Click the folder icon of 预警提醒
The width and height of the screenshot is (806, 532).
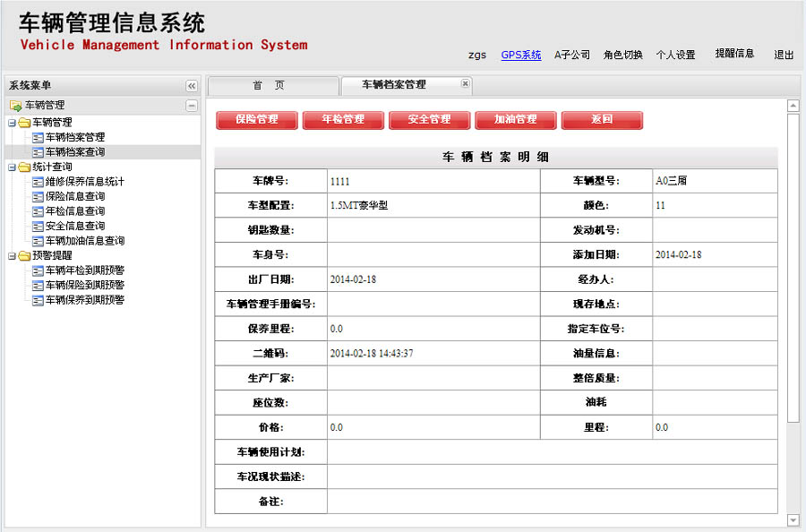tap(25, 255)
